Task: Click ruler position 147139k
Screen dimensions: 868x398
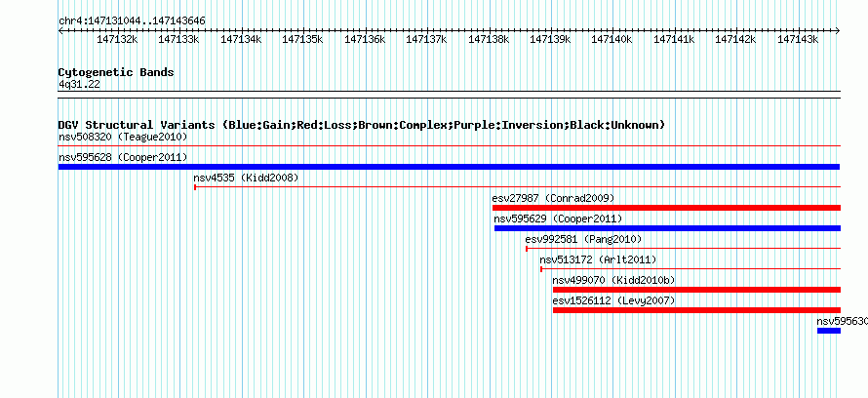Action: pyautogui.click(x=550, y=39)
